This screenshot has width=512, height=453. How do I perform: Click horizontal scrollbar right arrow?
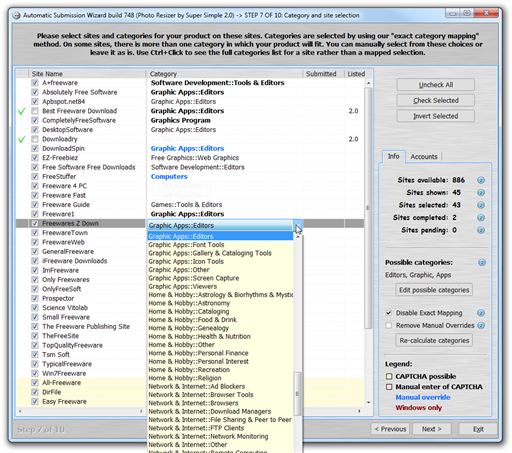(359, 411)
